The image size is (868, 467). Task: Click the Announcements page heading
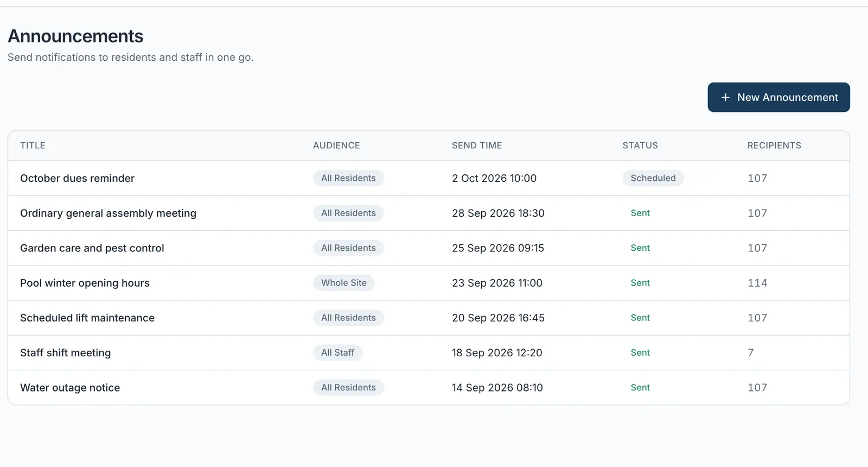pyautogui.click(x=75, y=36)
